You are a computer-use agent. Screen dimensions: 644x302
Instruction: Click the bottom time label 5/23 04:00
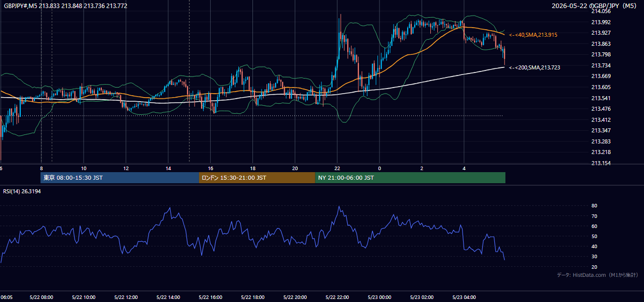pos(465,297)
